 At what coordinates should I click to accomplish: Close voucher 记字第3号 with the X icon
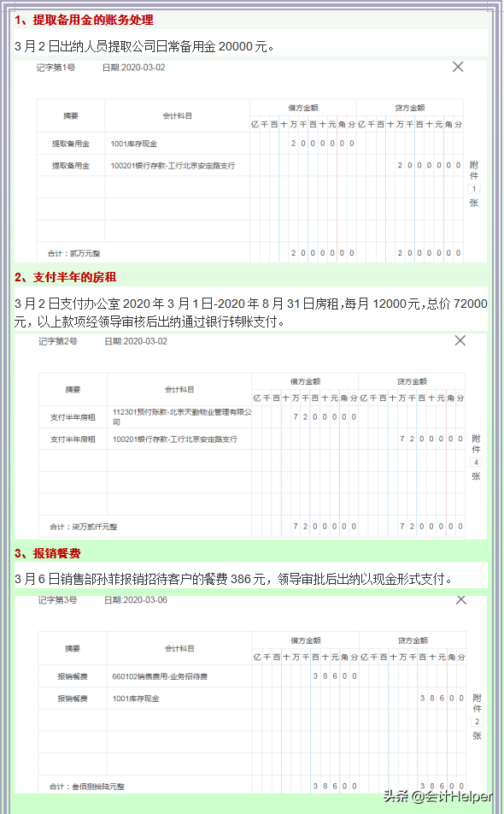[461, 599]
